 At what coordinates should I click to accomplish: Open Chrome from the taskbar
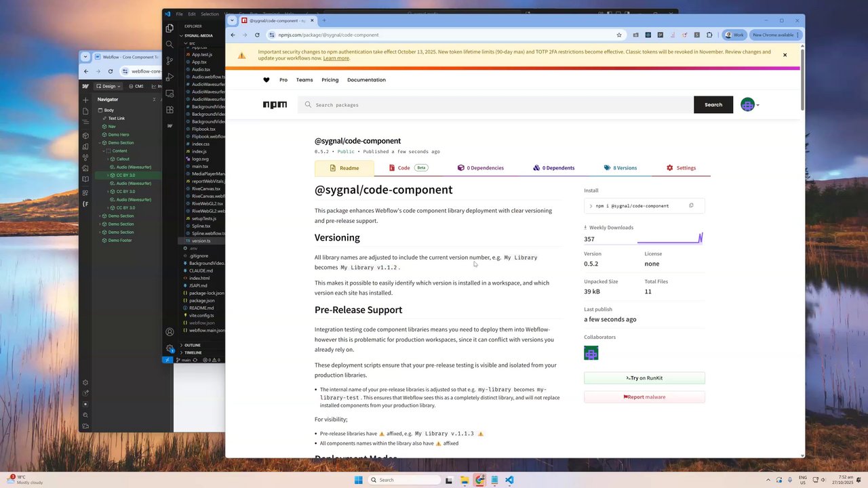pyautogui.click(x=479, y=480)
